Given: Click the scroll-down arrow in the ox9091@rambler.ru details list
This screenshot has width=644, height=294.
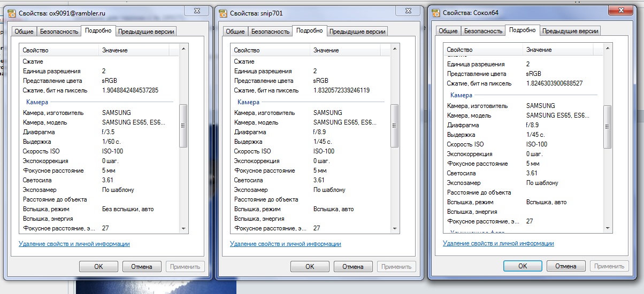Looking at the screenshot, I should pos(183,228).
